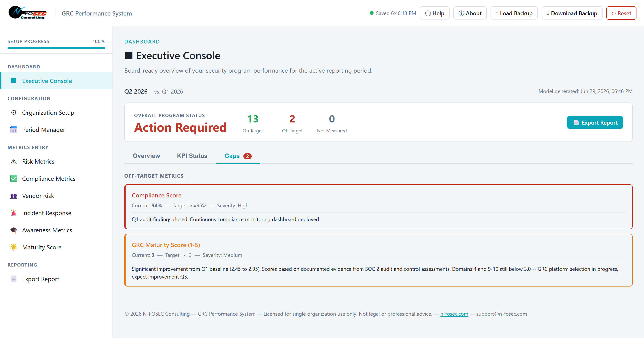This screenshot has height=338, width=644.
Task: Click the Vendor Risk people icon
Action: (x=14, y=196)
